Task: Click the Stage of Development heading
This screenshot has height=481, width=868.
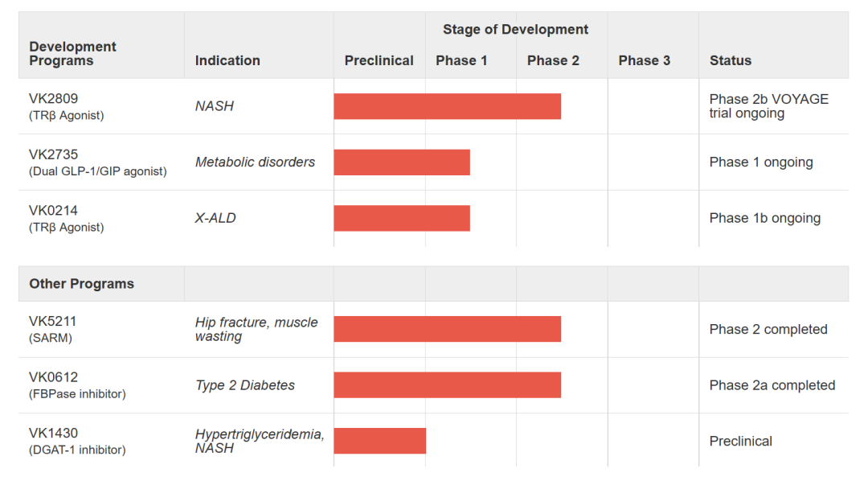Action: [x=515, y=30]
